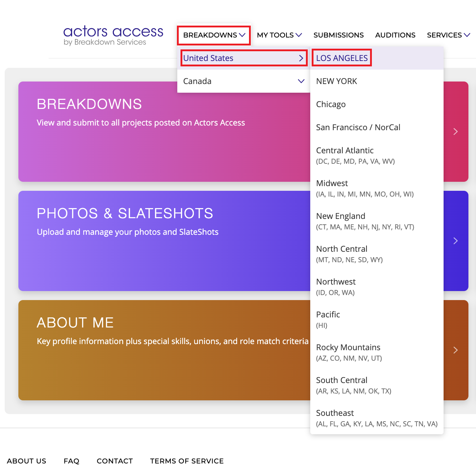The image size is (476, 475).
Task: Choose Southeast region
Action: pyautogui.click(x=377, y=418)
